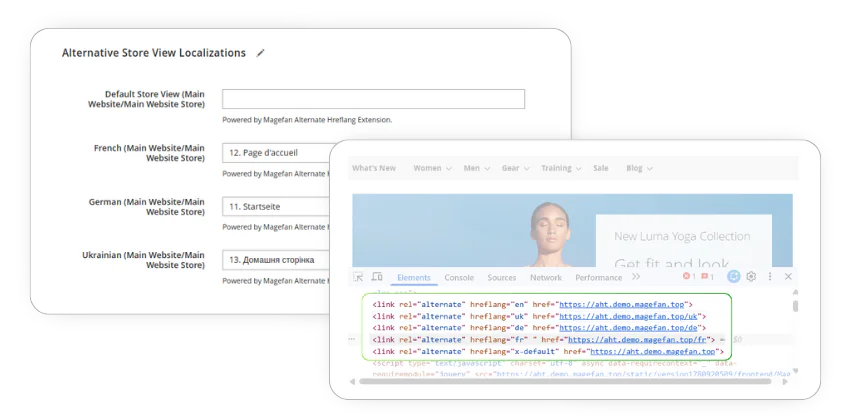Open the https://aht.demo.magefan.top/de link

click(x=628, y=328)
